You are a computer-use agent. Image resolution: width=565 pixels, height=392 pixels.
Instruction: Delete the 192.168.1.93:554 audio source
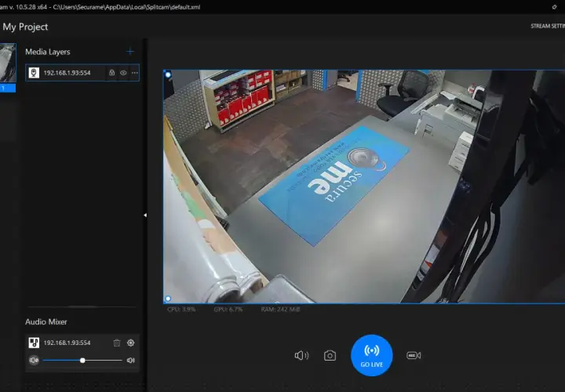coord(117,343)
